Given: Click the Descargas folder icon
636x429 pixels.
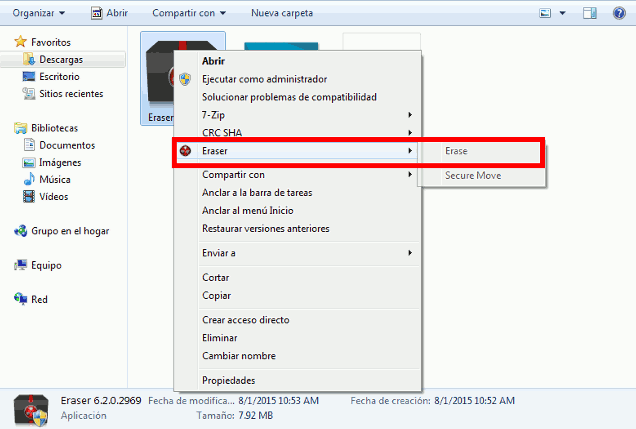Looking at the screenshot, I should pos(29,59).
